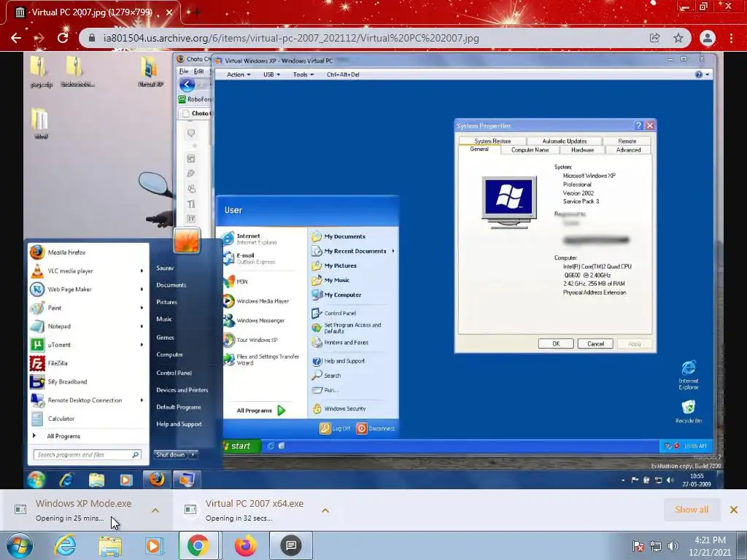Image resolution: width=747 pixels, height=560 pixels.
Task: Click OK in System Properties
Action: point(556,344)
